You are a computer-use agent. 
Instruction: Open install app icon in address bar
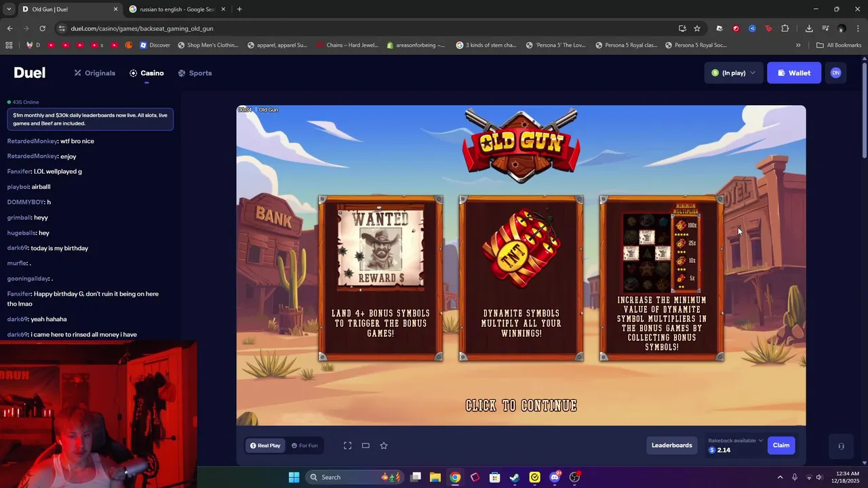tap(682, 28)
